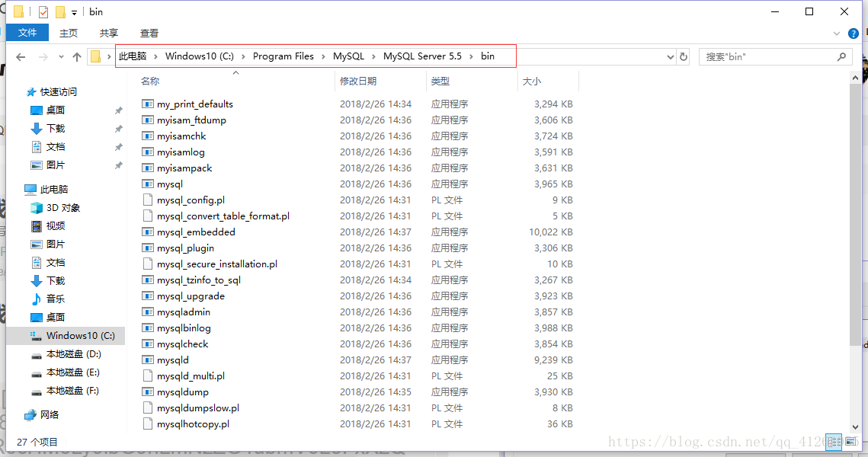Click 此电脑 in the address breadcrumb
The image size is (868, 457).
[133, 56]
